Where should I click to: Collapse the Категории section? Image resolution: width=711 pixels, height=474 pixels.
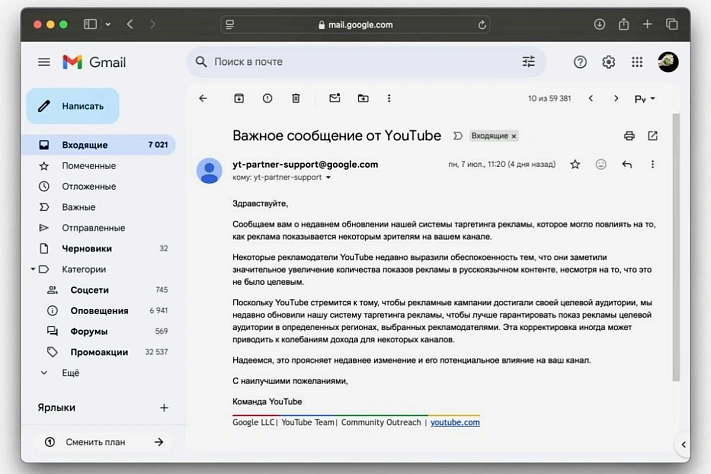pos(33,269)
